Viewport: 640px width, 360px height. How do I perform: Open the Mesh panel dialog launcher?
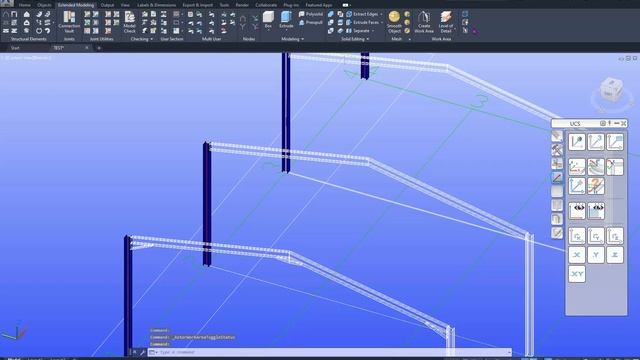tap(409, 39)
